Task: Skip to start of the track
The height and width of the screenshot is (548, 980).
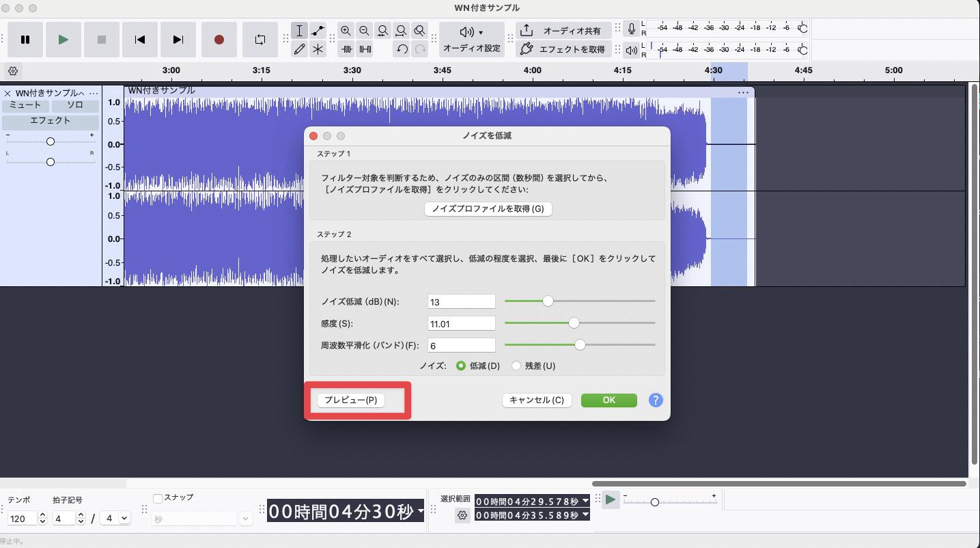Action: [140, 40]
